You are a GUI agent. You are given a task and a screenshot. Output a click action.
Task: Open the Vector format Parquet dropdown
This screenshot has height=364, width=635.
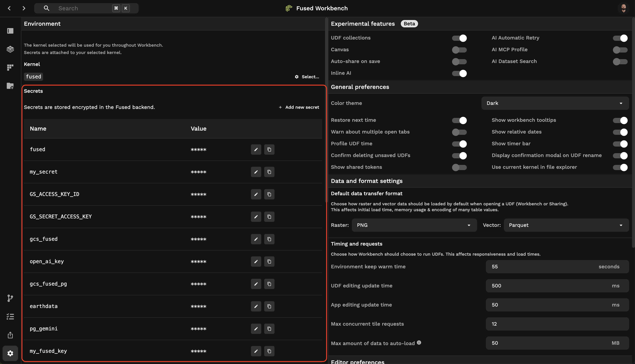coord(566,225)
